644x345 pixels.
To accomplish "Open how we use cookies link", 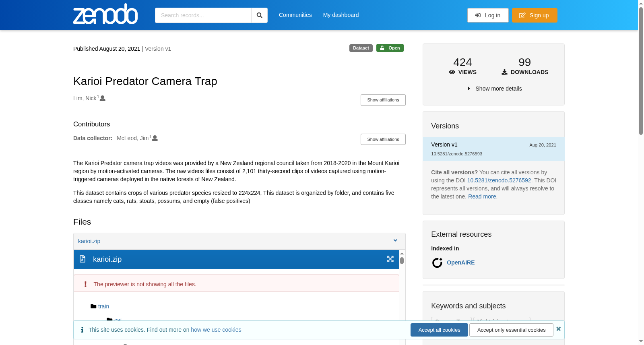I will click(x=216, y=330).
